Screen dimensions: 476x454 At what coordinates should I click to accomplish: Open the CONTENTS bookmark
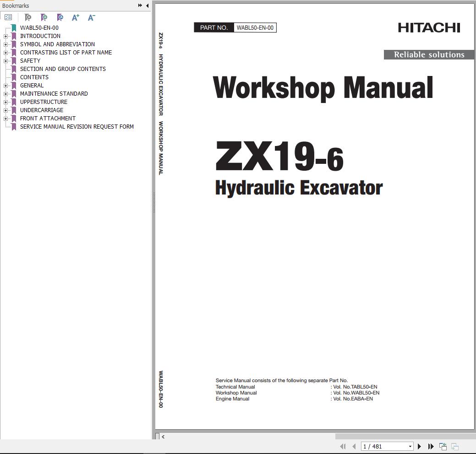pyautogui.click(x=34, y=77)
